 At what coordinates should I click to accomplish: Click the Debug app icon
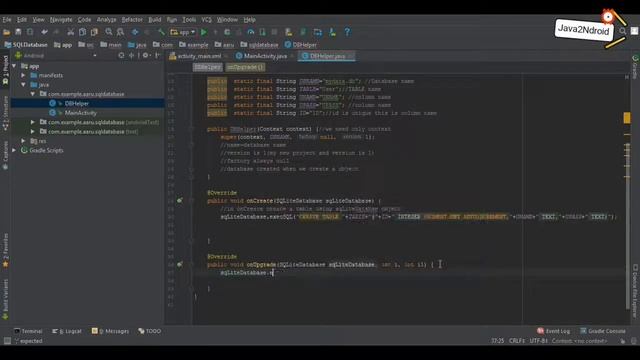tap(227, 32)
